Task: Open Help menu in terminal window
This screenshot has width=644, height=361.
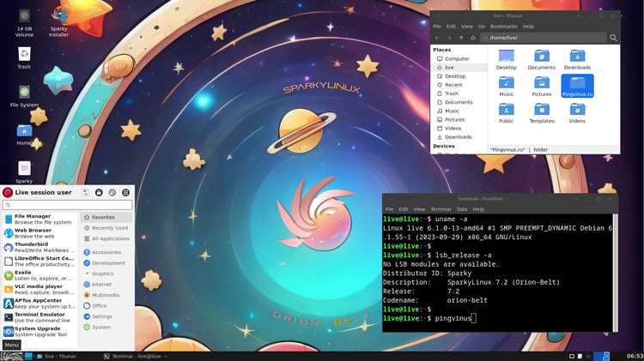Action: [478, 209]
